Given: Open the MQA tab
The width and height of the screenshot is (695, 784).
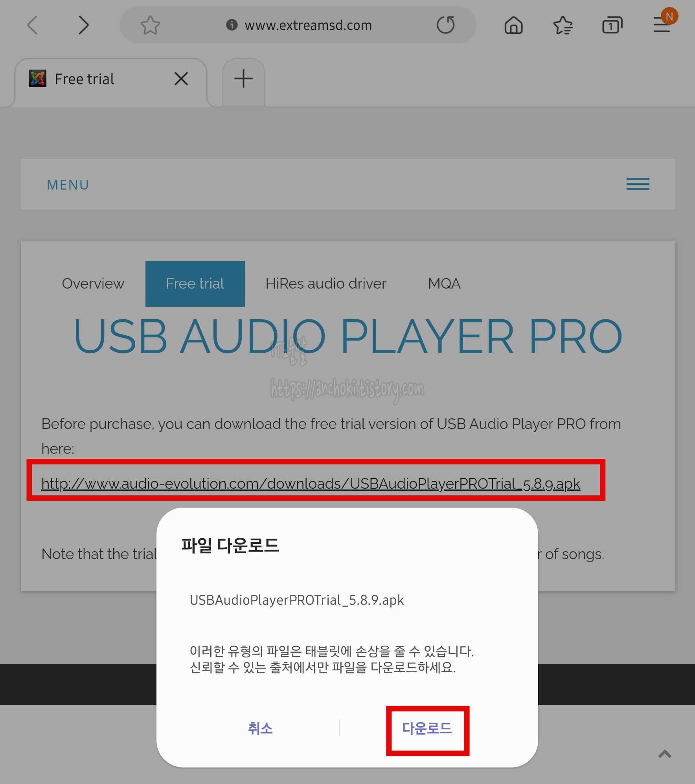Looking at the screenshot, I should coord(444,283).
